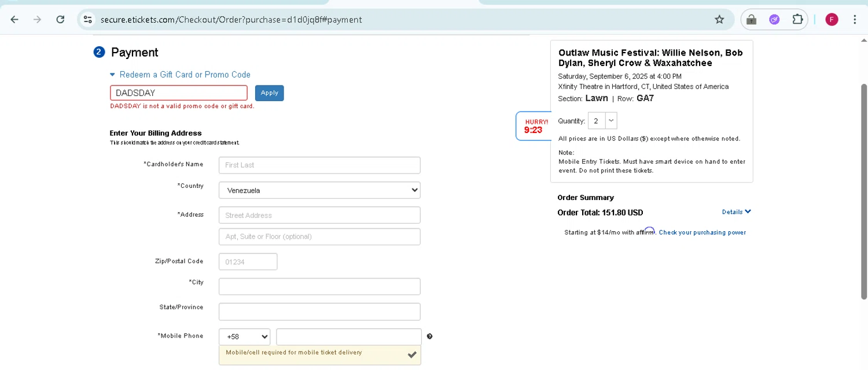Click the Order Total: 151.80 USD text
This screenshot has height=370, width=868.
(600, 213)
